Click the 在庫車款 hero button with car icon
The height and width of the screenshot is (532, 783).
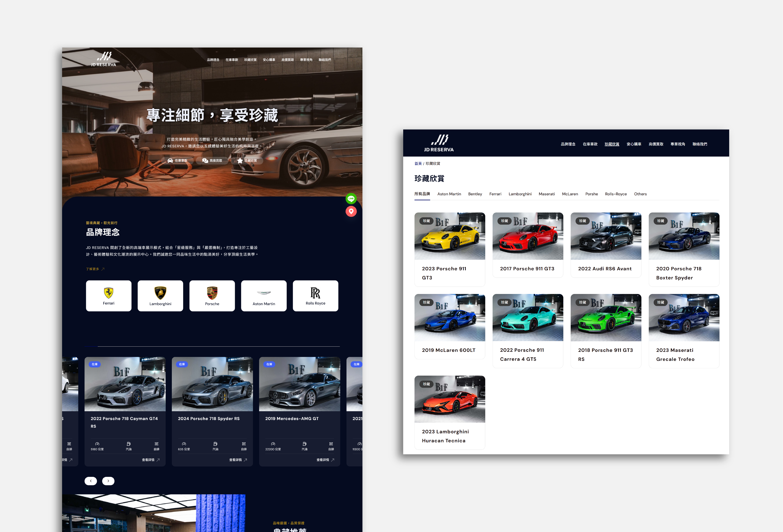pos(177,161)
